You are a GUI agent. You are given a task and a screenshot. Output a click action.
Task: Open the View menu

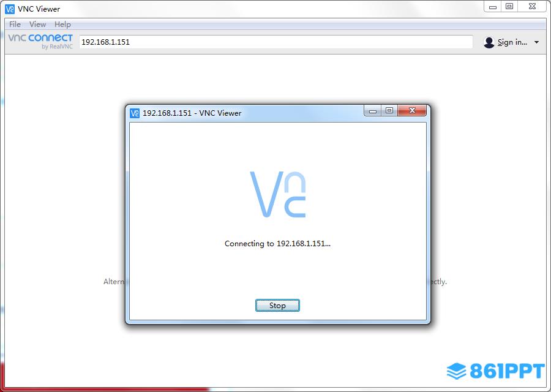coord(37,24)
